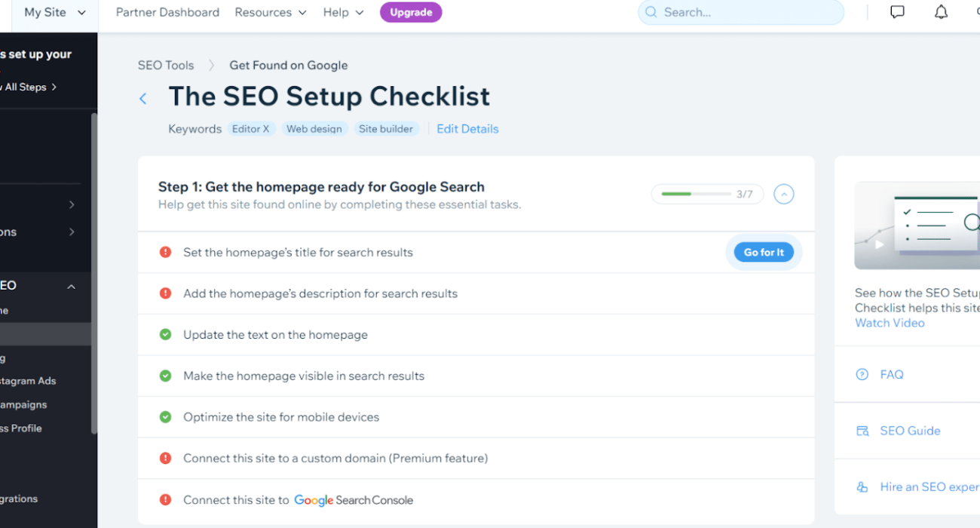
Task: Click the SEO Guide icon
Action: pos(862,431)
